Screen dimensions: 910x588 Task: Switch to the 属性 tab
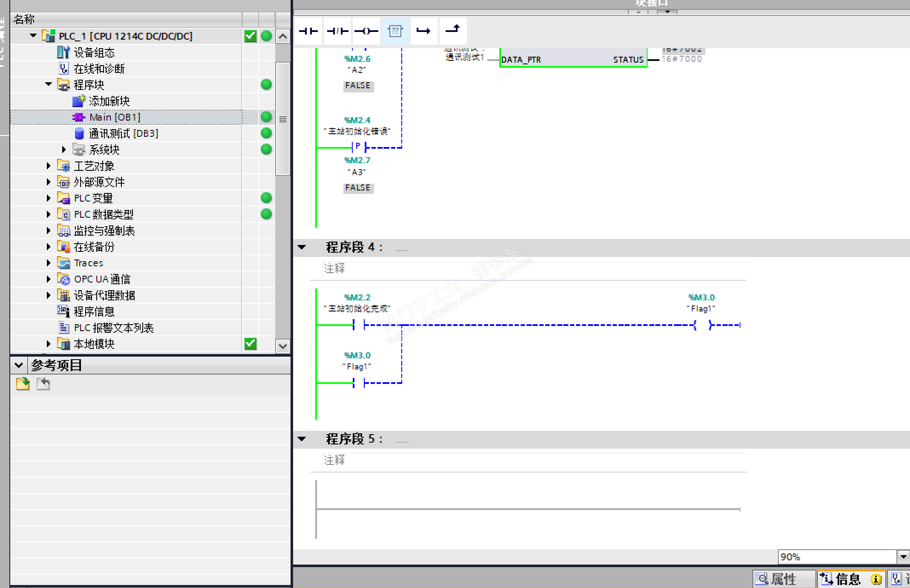point(783,579)
